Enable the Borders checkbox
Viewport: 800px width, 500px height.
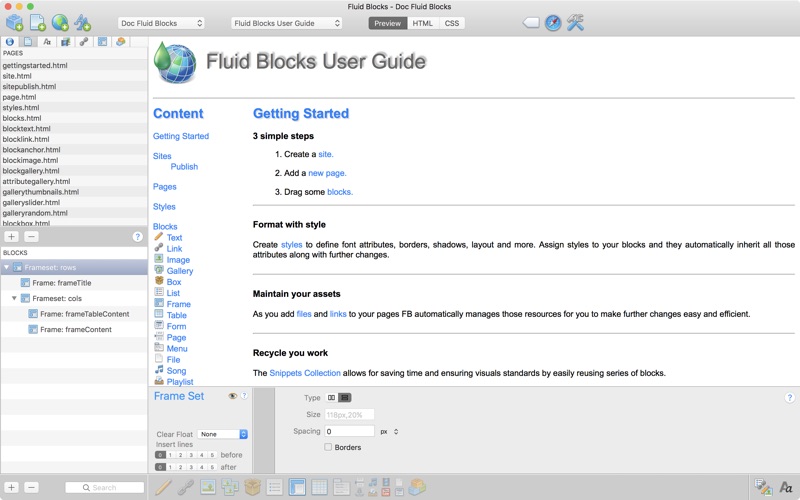[328, 447]
